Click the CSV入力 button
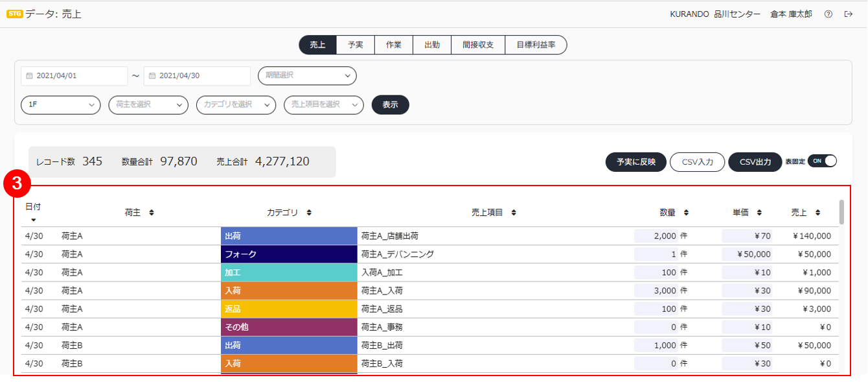Viewport: 868px width, 382px height. point(697,162)
